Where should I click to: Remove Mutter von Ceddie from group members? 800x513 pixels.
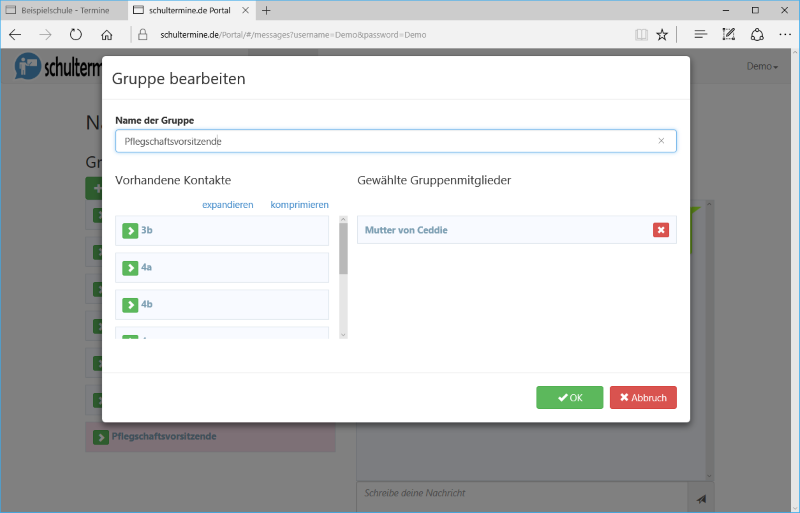(660, 230)
